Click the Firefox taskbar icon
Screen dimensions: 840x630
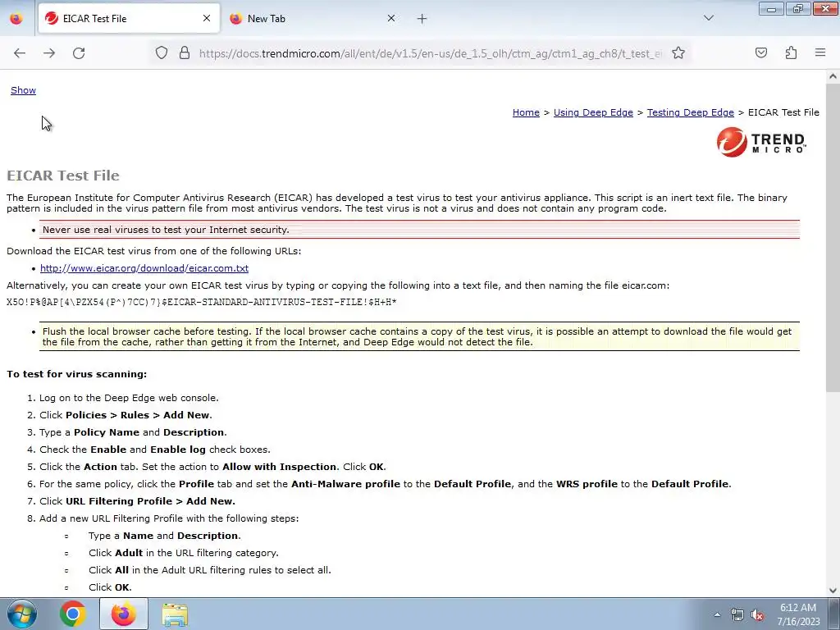[123, 614]
